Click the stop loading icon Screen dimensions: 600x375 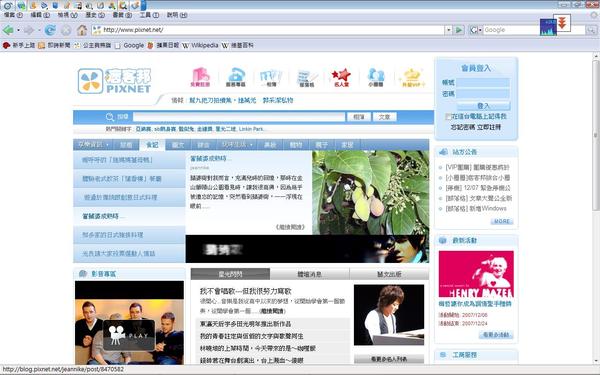click(66, 30)
